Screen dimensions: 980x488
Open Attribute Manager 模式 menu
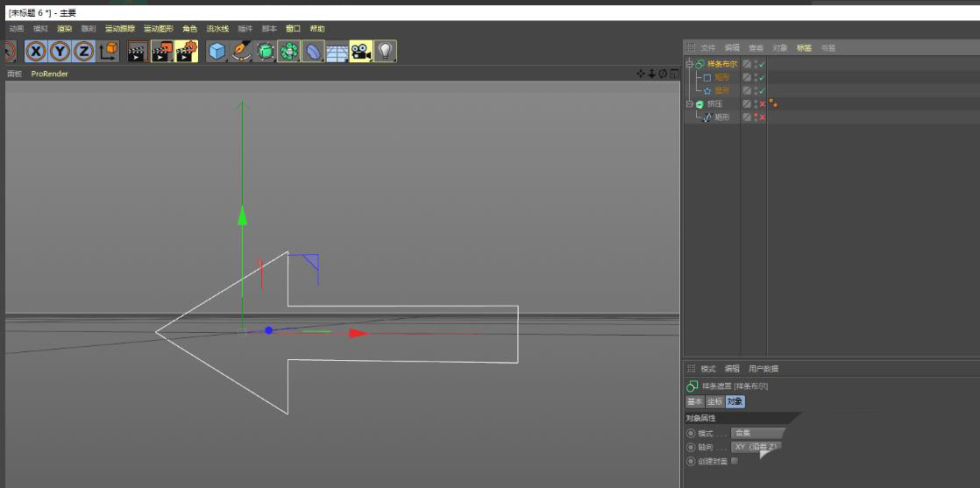[707, 369]
